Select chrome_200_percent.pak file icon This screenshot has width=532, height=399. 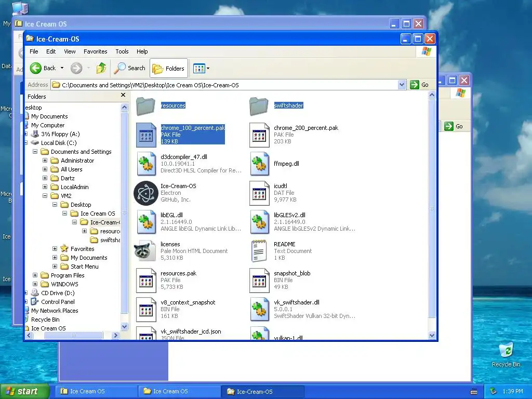click(260, 135)
